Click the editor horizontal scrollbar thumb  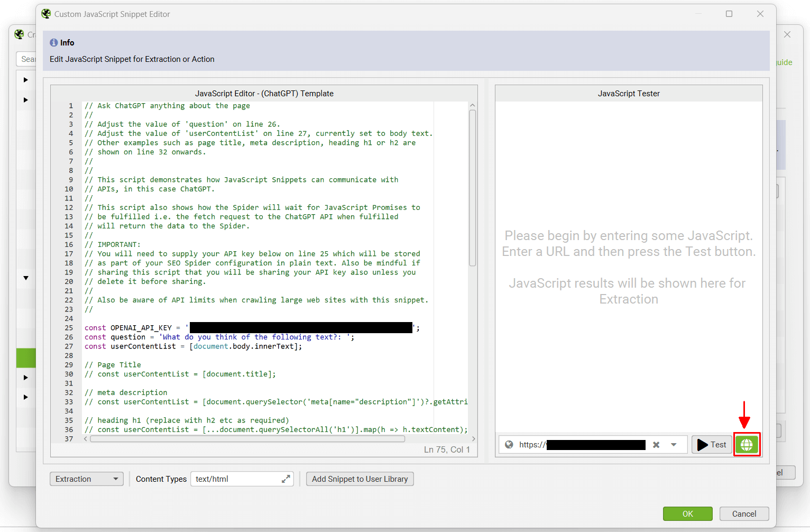247,439
